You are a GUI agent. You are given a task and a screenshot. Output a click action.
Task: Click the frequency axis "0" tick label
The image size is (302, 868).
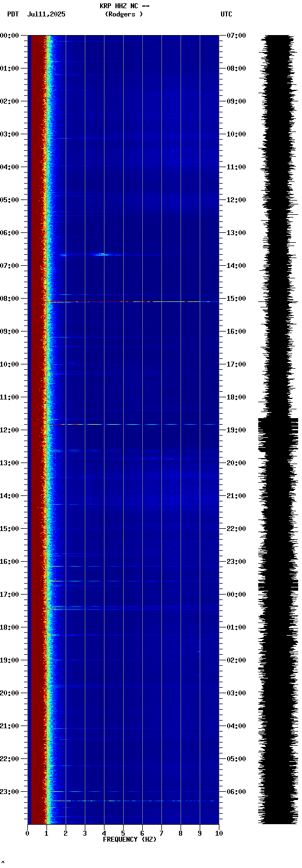click(27, 833)
